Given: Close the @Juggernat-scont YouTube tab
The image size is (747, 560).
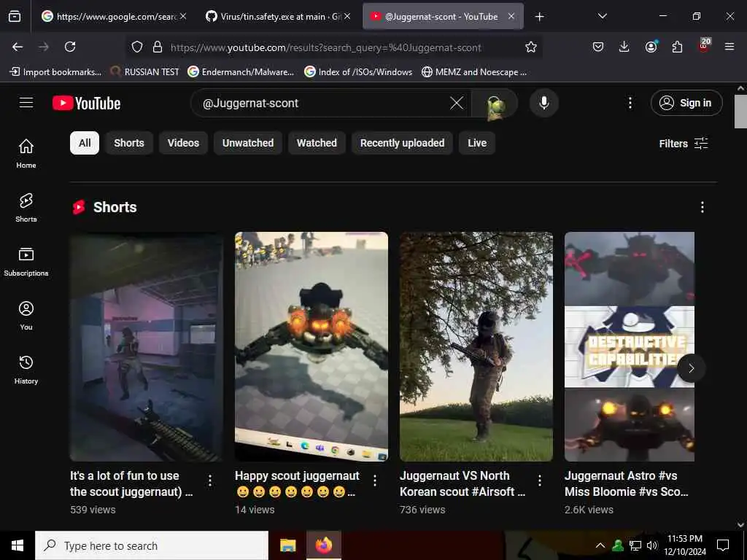Looking at the screenshot, I should click(511, 16).
